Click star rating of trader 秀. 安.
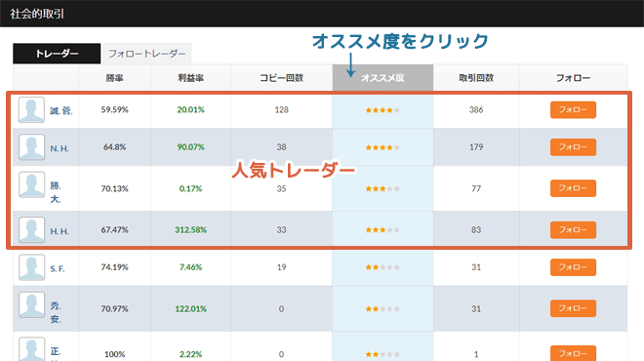The height and width of the screenshot is (361, 644). pyautogui.click(x=382, y=309)
